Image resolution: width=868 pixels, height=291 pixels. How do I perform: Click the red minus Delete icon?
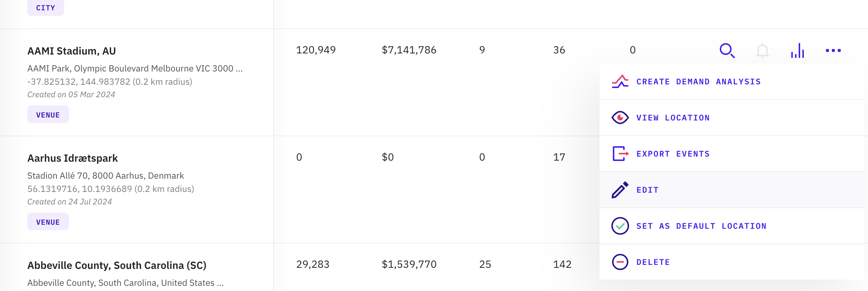tap(620, 262)
